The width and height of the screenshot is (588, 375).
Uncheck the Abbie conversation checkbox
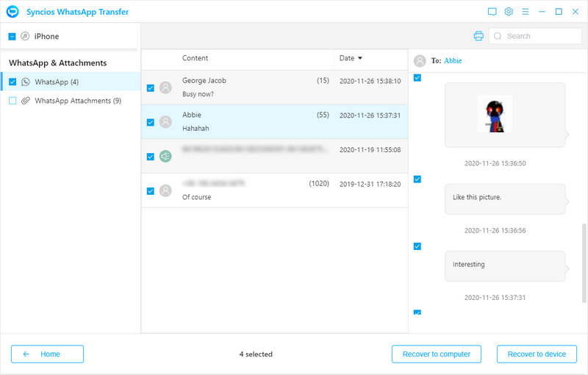tap(151, 122)
